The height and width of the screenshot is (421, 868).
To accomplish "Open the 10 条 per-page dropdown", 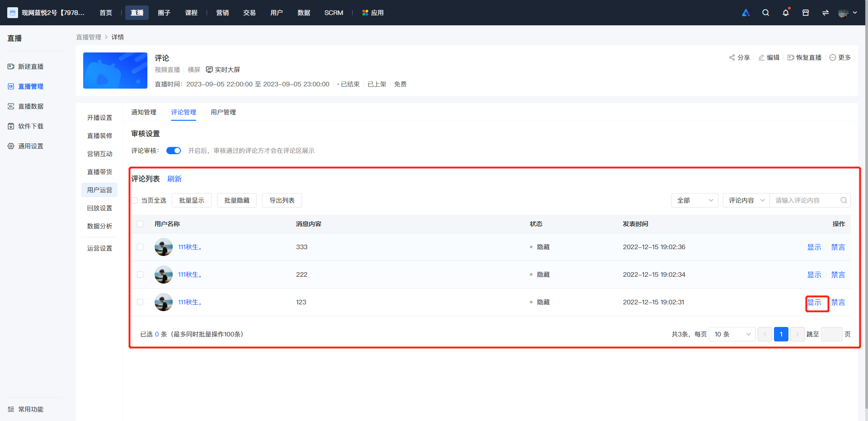I will pos(732,334).
